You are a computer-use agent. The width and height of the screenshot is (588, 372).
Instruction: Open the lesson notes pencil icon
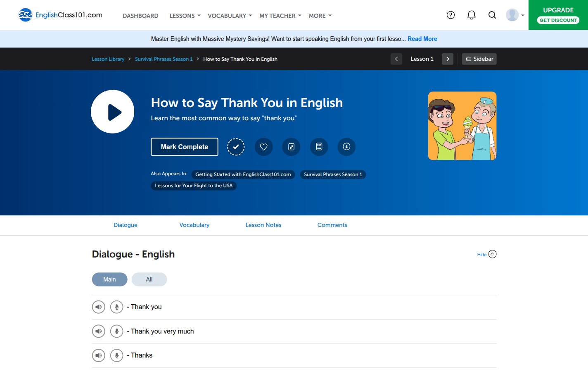click(x=291, y=147)
